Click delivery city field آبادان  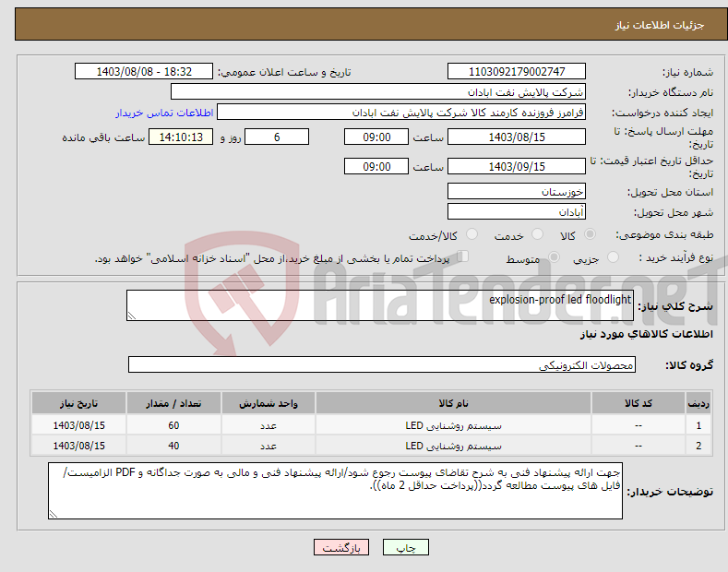517,211
